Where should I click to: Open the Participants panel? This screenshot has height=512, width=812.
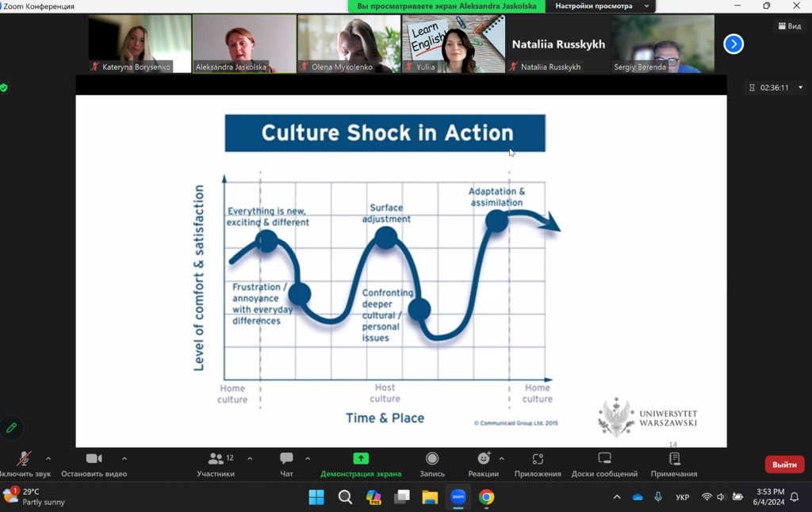point(216,460)
